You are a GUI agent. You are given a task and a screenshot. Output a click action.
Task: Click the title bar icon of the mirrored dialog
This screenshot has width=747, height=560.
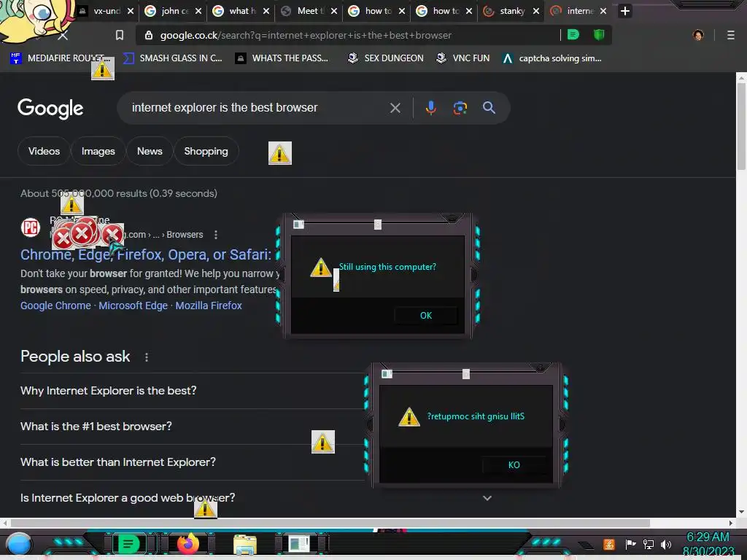pos(387,374)
